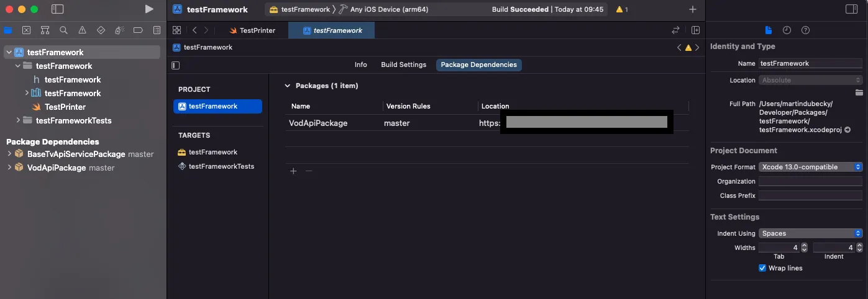Select the Package Dependencies tab
This screenshot has height=299, width=868.
click(479, 65)
